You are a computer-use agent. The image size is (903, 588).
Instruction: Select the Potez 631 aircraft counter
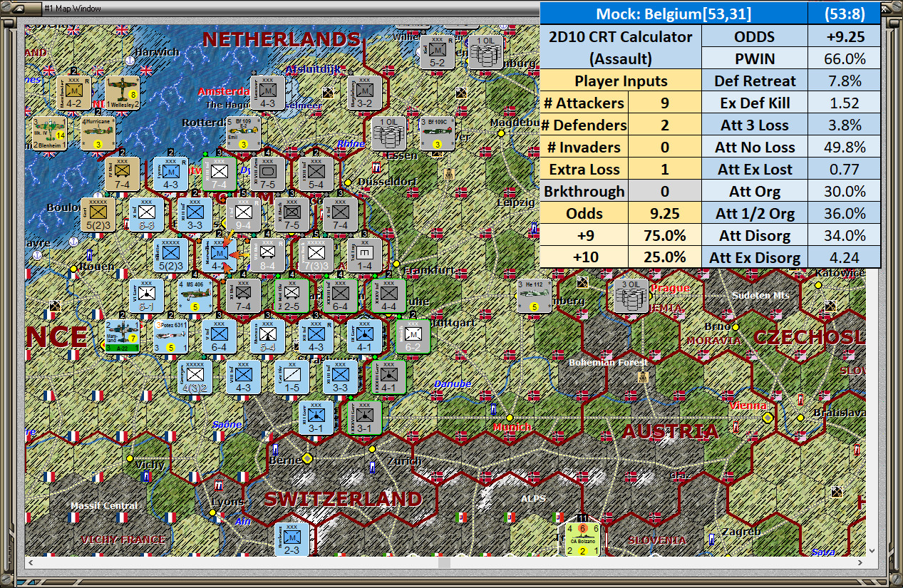(171, 336)
